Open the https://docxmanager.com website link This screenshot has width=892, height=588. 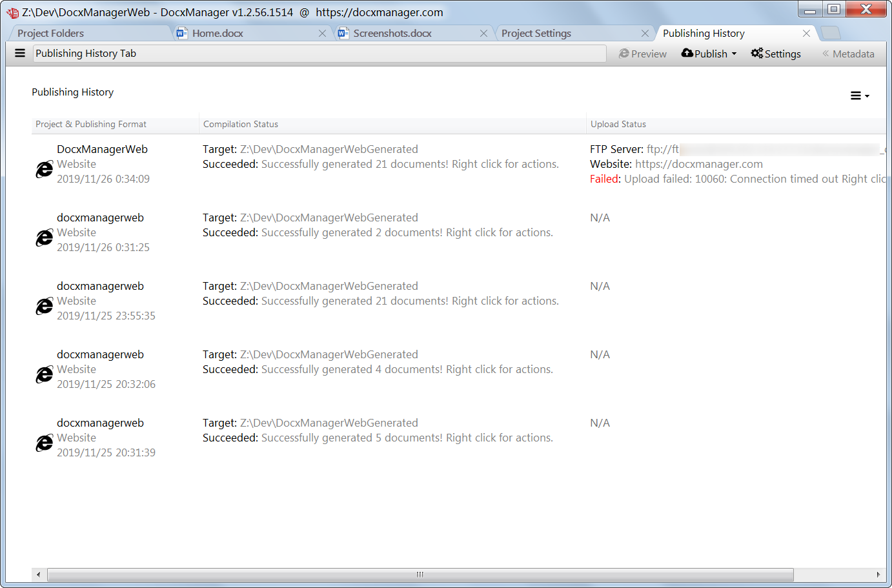[x=698, y=164]
